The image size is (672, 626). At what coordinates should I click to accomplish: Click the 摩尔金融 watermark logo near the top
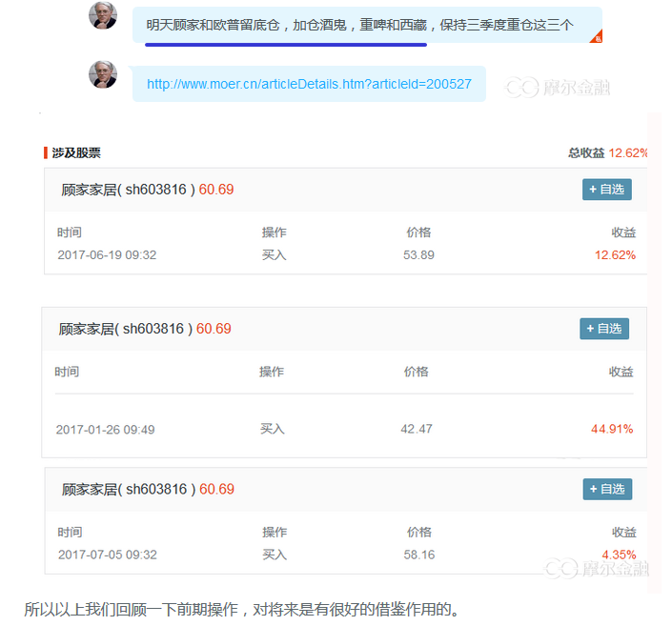coord(558,88)
